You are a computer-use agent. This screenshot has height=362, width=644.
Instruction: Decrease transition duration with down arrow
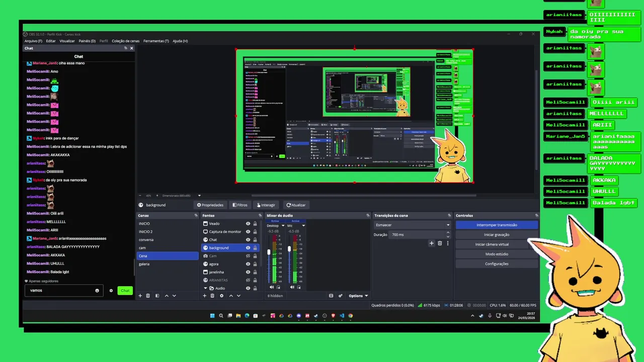[448, 236]
